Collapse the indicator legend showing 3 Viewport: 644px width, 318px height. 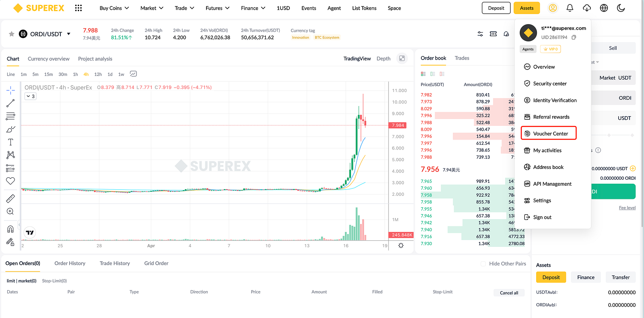coord(31,96)
